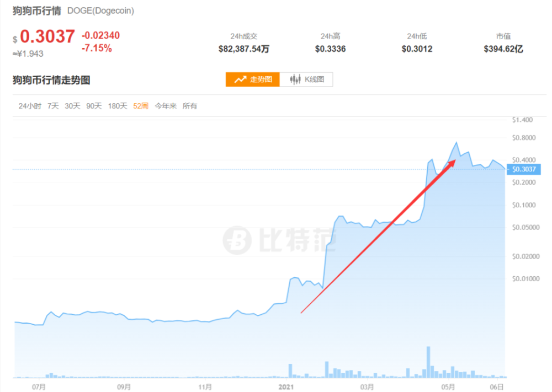Select the 30天 time range
Viewport: 552px width, 392px height.
[x=72, y=106]
